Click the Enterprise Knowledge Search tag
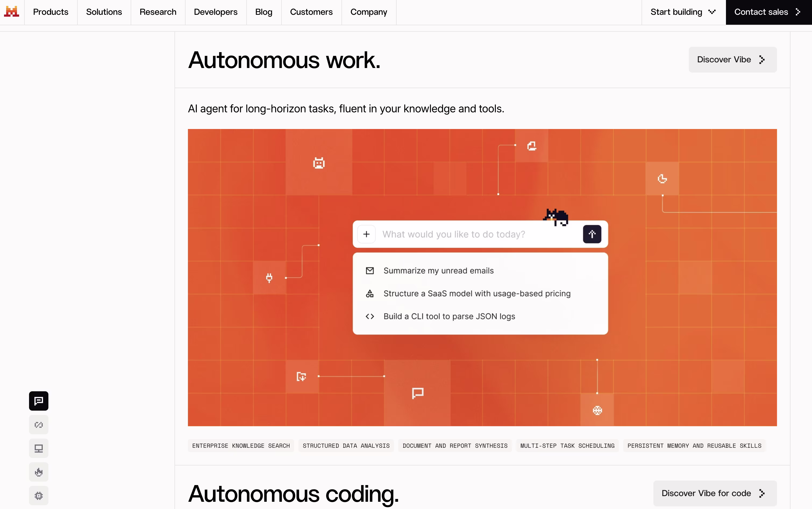Viewport: 812px width, 509px height. point(241,446)
